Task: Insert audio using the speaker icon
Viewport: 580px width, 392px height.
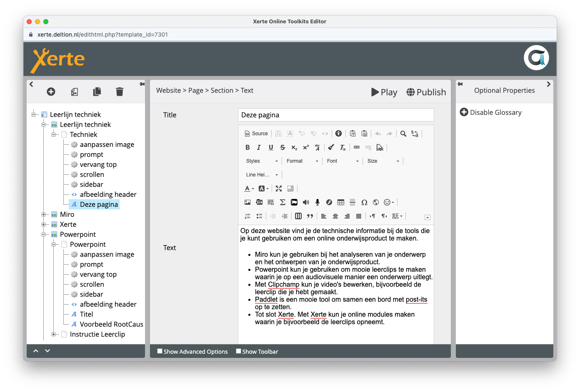Action: (x=306, y=202)
